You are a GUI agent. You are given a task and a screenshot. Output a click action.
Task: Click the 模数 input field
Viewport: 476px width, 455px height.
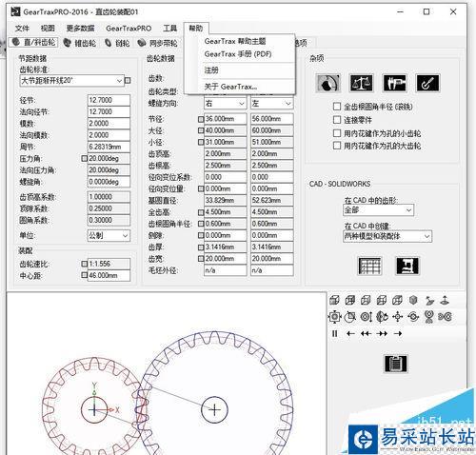(109, 124)
